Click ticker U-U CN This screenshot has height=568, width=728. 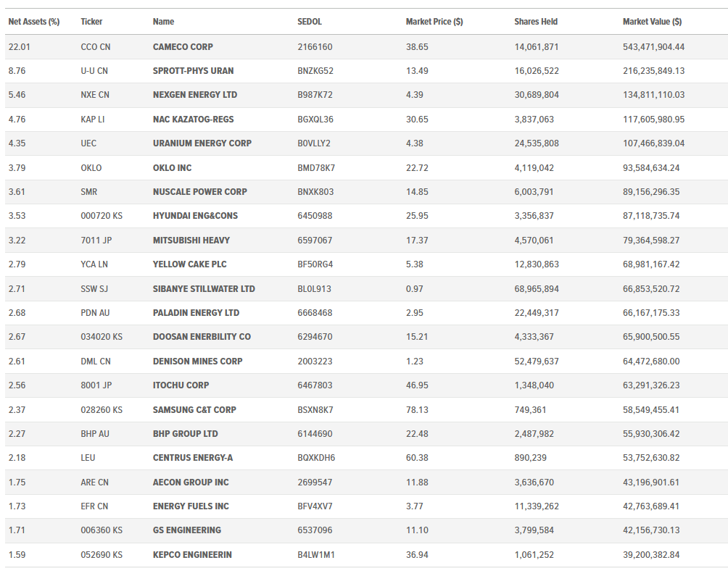tap(94, 71)
